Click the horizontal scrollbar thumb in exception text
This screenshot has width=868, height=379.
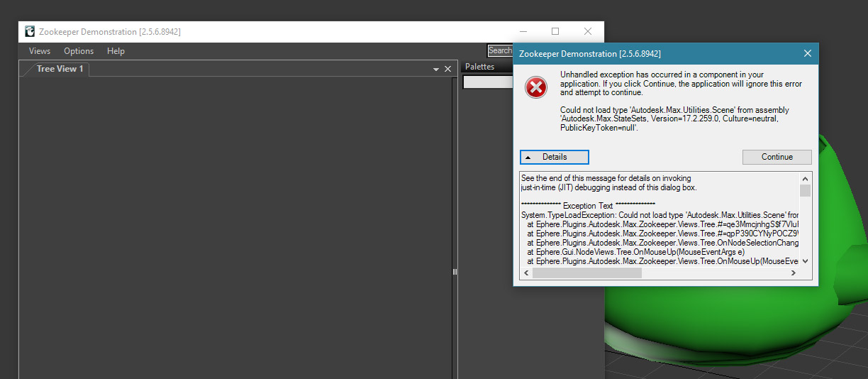587,273
